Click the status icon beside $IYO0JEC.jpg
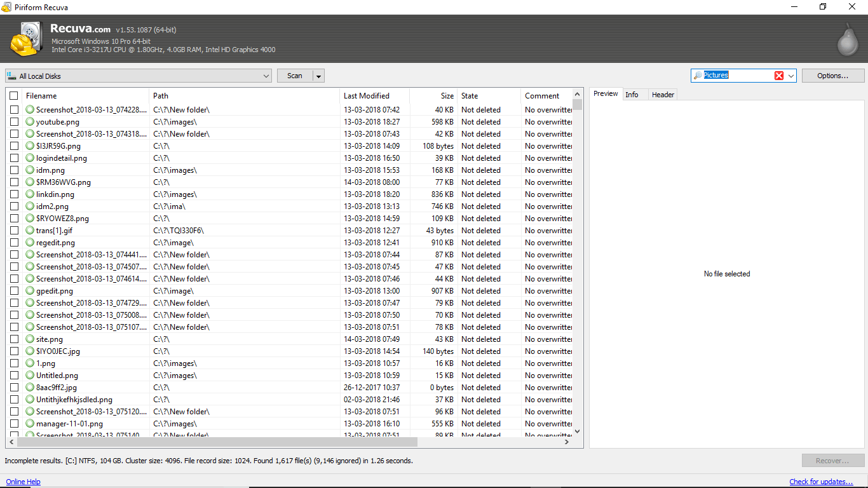 pyautogui.click(x=30, y=351)
